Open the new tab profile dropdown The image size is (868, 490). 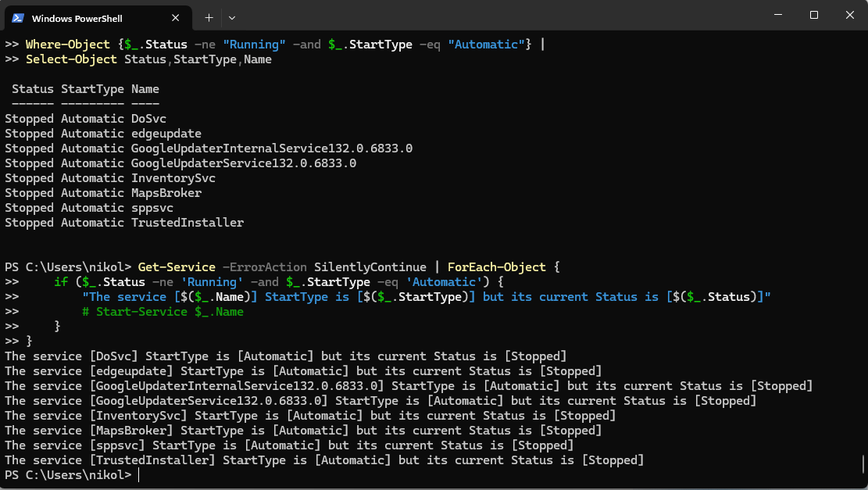pyautogui.click(x=232, y=18)
